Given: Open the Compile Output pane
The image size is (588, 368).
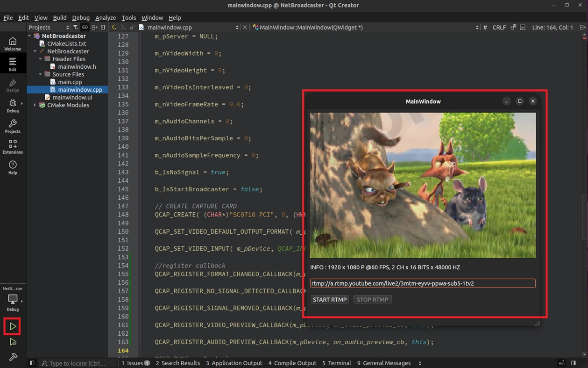Looking at the screenshot, I should pyautogui.click(x=292, y=363).
